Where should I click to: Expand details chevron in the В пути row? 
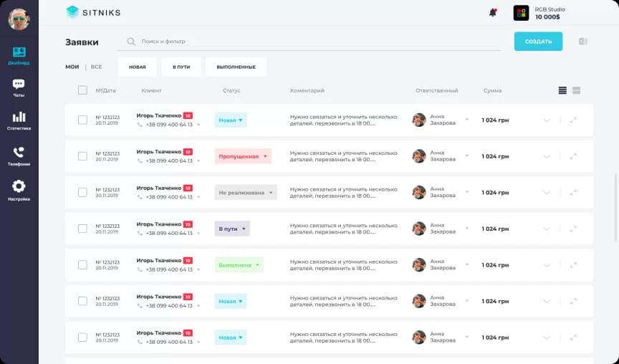click(x=547, y=229)
